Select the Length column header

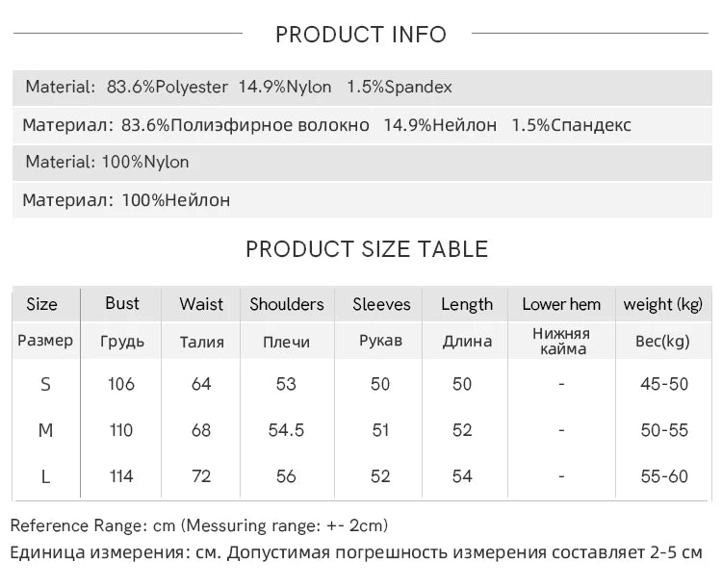(x=467, y=305)
